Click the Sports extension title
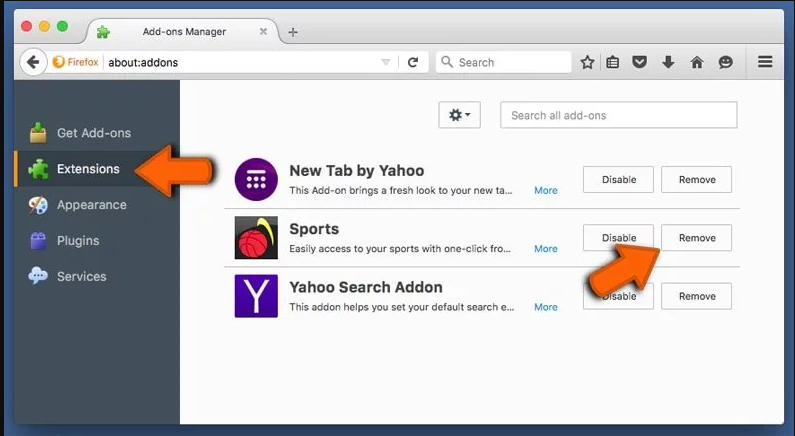Viewport: 795px width, 436px height. (x=314, y=229)
